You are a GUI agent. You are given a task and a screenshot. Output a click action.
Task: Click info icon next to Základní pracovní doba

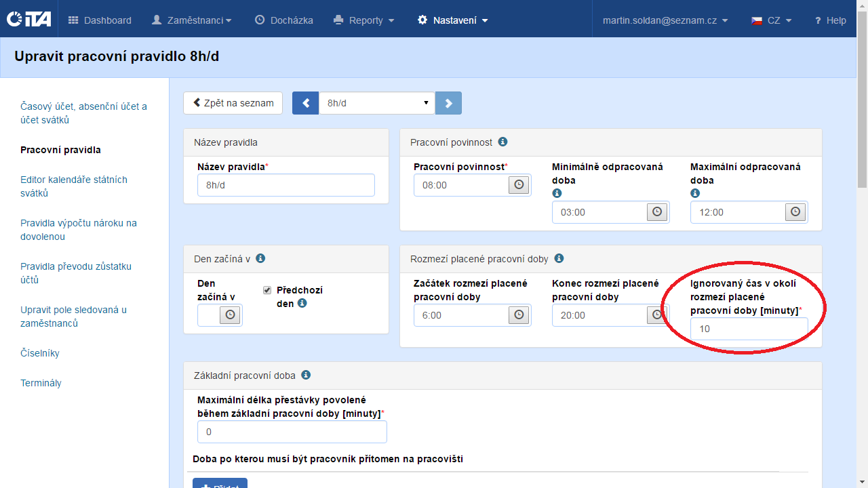[306, 375]
